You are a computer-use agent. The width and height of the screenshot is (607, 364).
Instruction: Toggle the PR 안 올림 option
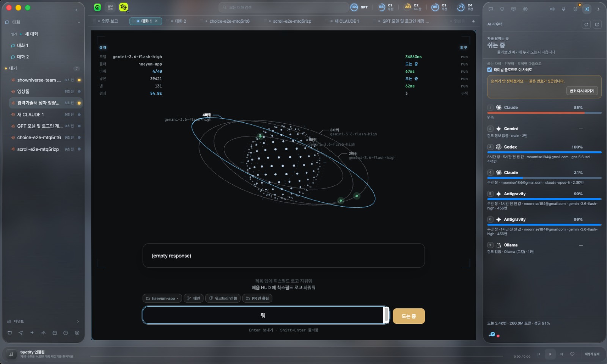click(x=257, y=298)
